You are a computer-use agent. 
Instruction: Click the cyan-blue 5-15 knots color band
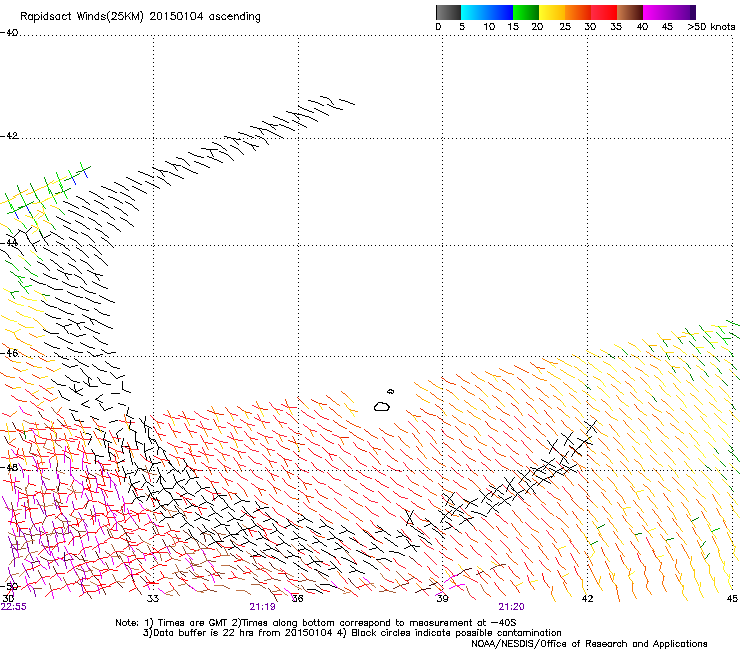487,12
